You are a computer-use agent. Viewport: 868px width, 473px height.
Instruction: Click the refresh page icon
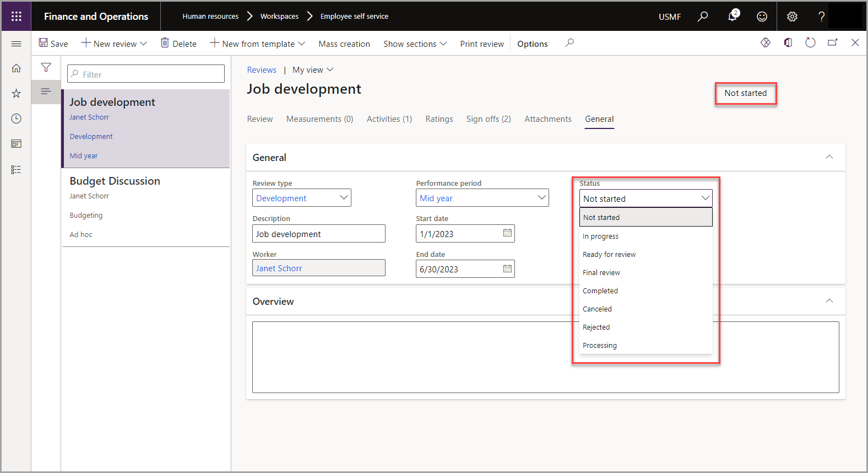click(810, 42)
